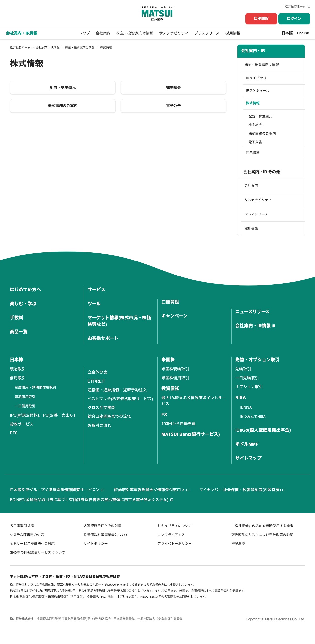Open the 配当・株主還元 card button
Screen dimensions: 315x644
pos(63,88)
